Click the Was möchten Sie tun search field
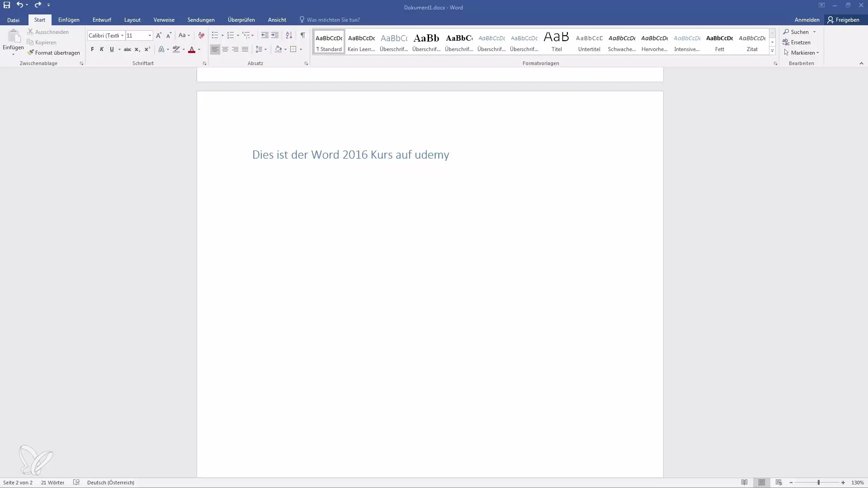The width and height of the screenshot is (868, 488). (333, 20)
